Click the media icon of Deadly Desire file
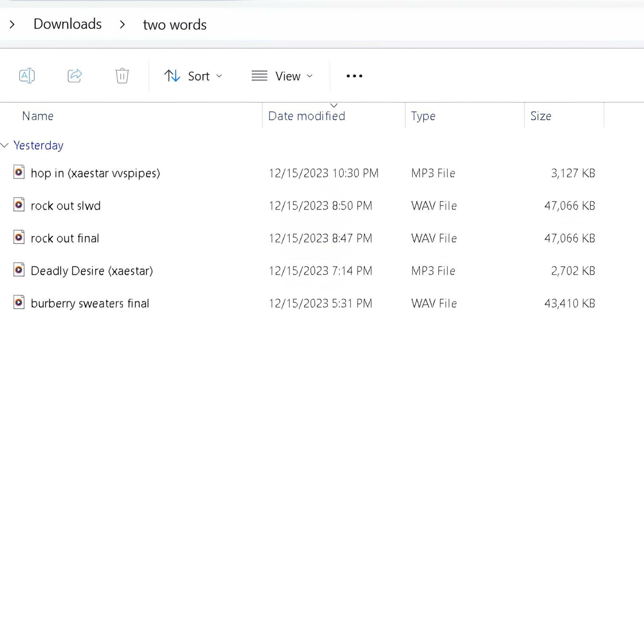Screen dimensions: 644x644 pyautogui.click(x=19, y=270)
